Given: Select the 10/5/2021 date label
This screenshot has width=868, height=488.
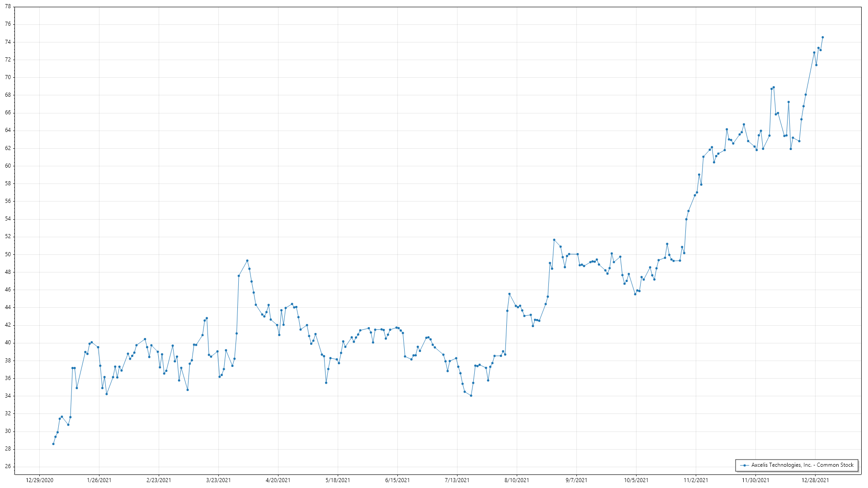Looking at the screenshot, I should [636, 480].
